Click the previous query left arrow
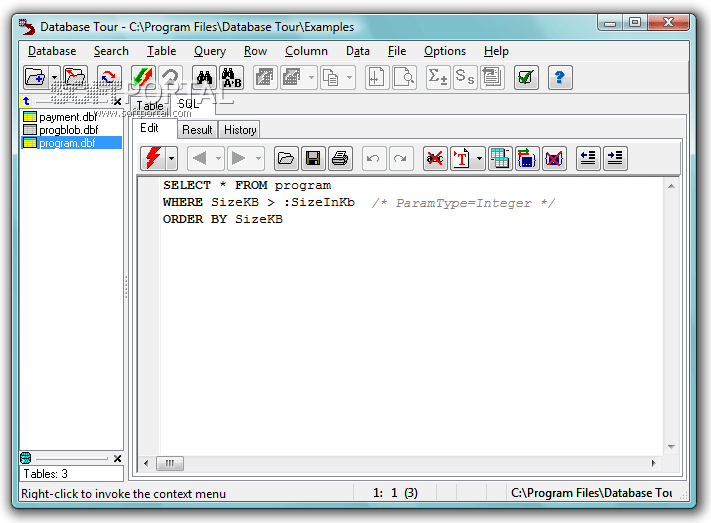Viewport: 711px width, 523px height. (200, 158)
